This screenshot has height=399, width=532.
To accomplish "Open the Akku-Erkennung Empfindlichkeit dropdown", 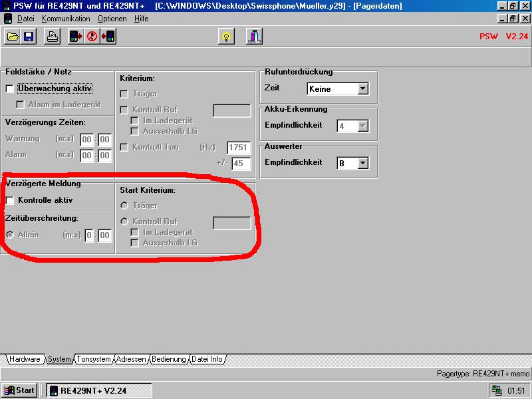I will click(362, 126).
